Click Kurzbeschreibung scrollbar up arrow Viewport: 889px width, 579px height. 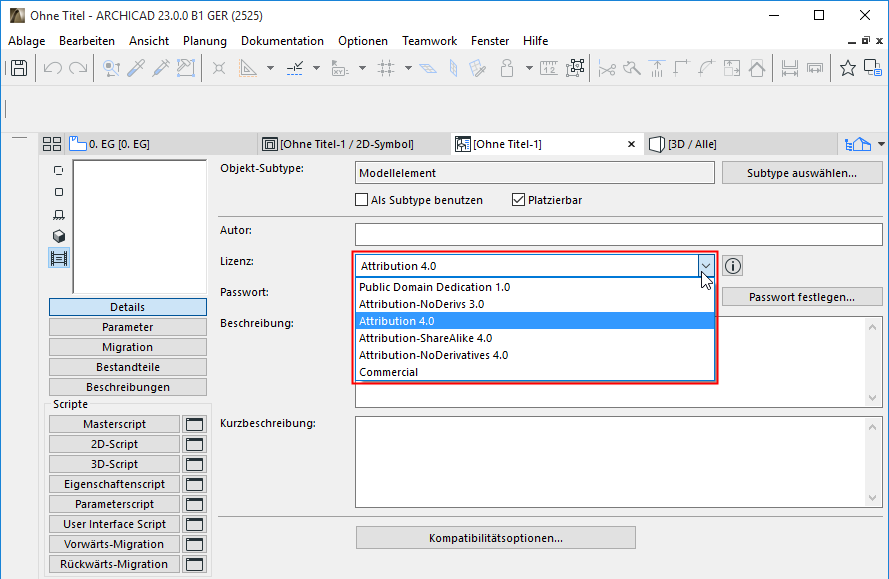[873, 426]
